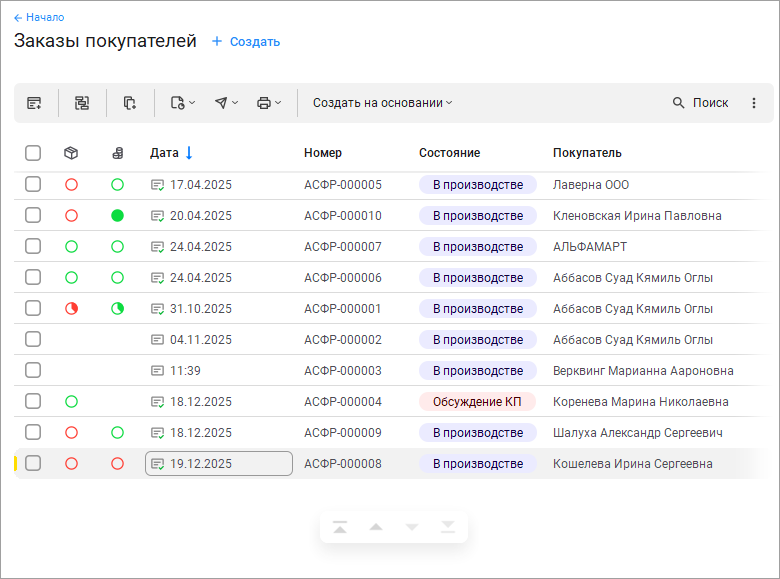Click the shipment box column header icon
The image size is (780, 579).
pos(71,153)
